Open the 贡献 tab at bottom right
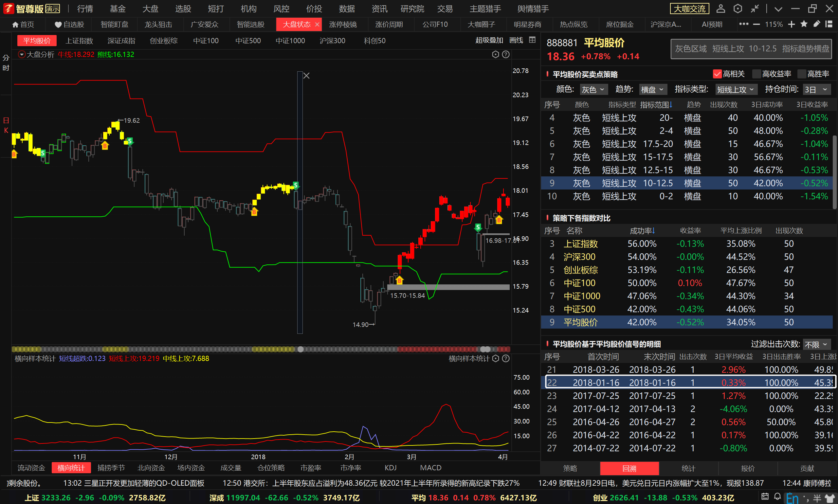The width and height of the screenshot is (838, 504). point(807,468)
